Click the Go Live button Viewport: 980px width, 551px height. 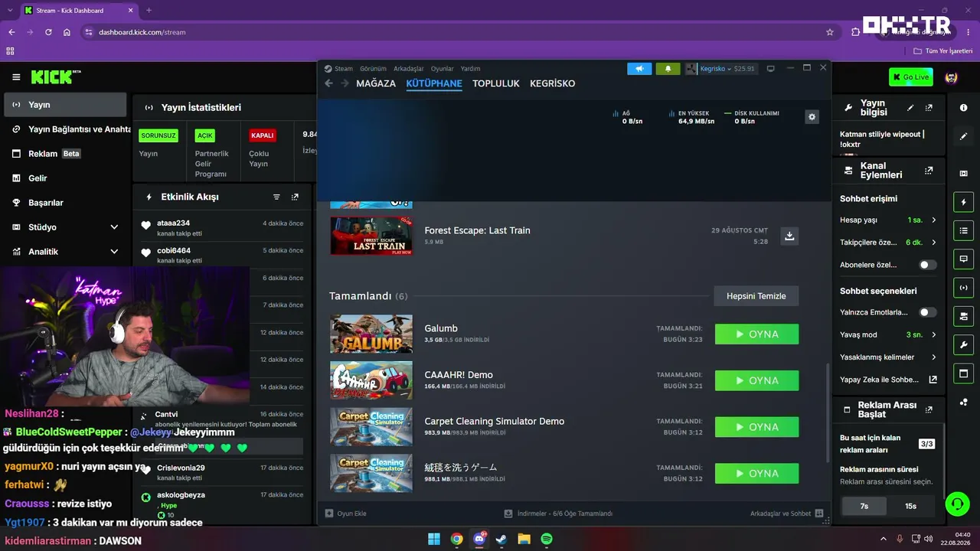910,77
